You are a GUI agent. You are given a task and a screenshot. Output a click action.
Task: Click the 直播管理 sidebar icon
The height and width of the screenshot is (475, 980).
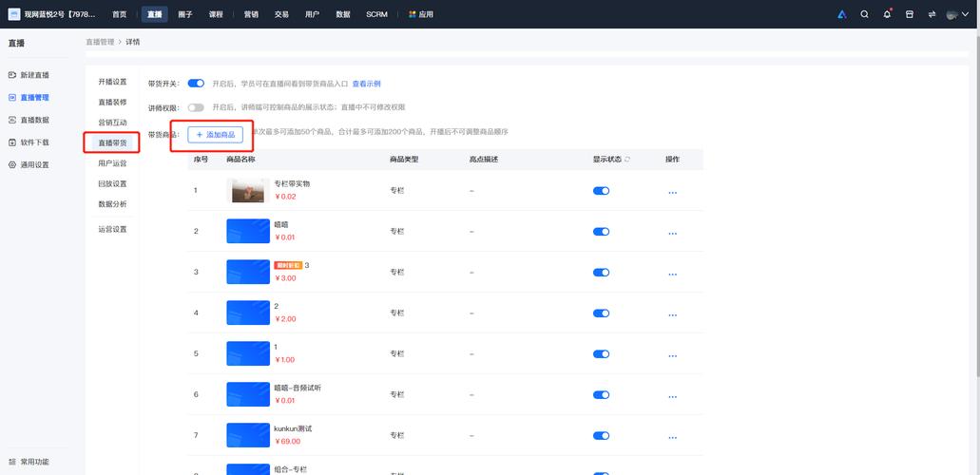(x=12, y=98)
